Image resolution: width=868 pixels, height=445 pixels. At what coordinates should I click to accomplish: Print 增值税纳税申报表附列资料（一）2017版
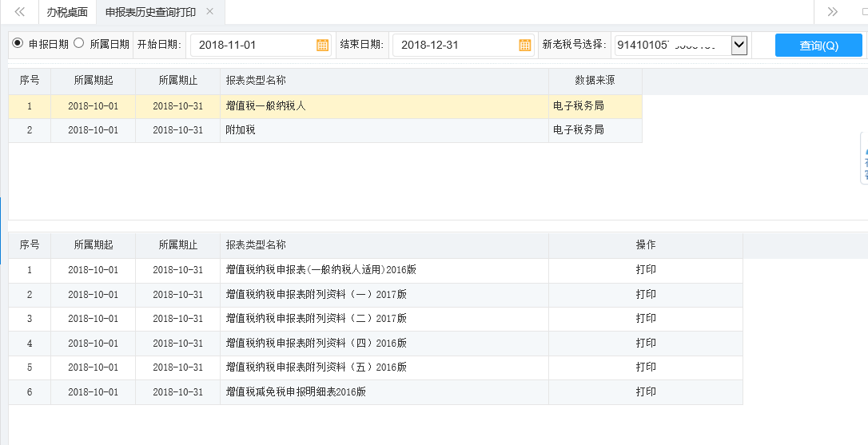pyautogui.click(x=645, y=295)
